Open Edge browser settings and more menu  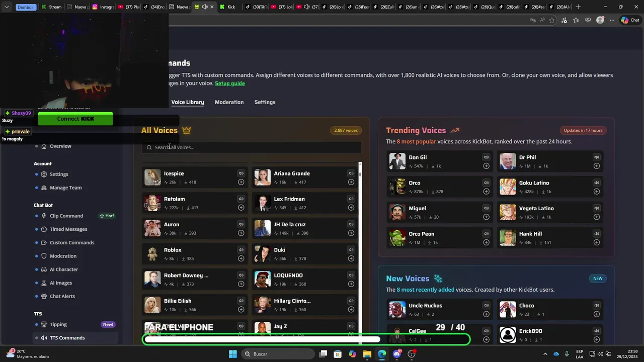[x=612, y=20]
